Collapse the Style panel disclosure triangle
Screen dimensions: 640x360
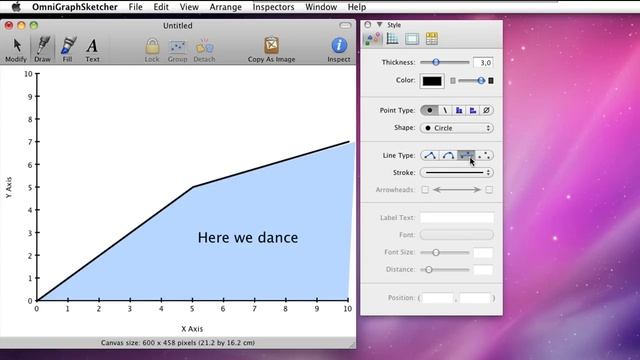click(380, 25)
